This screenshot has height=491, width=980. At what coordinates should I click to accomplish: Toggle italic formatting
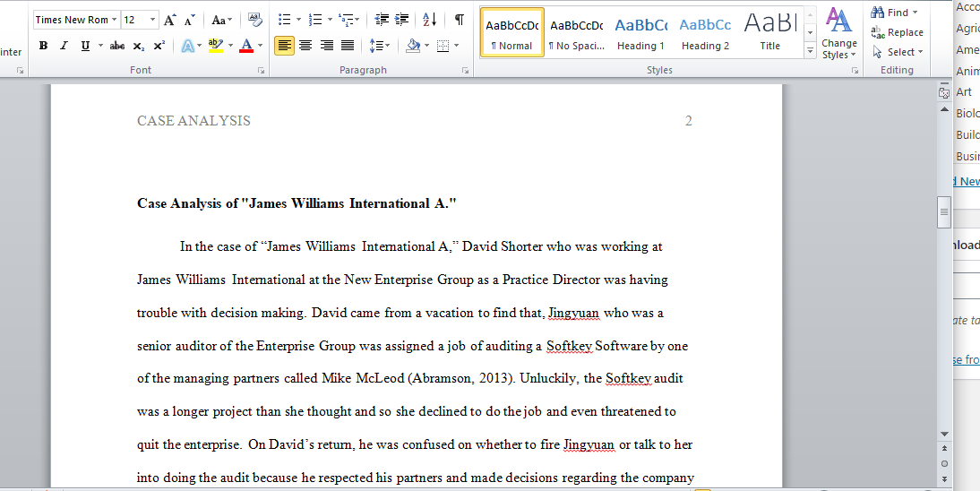click(x=64, y=46)
